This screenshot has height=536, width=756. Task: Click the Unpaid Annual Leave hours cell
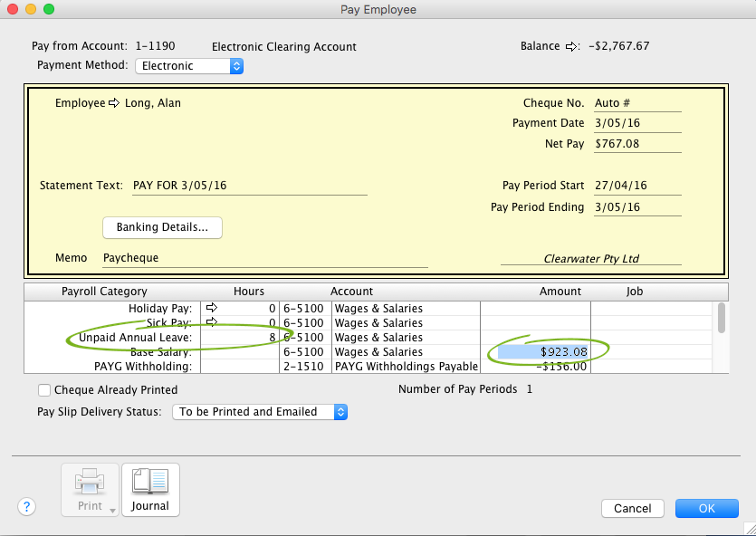pos(238,338)
